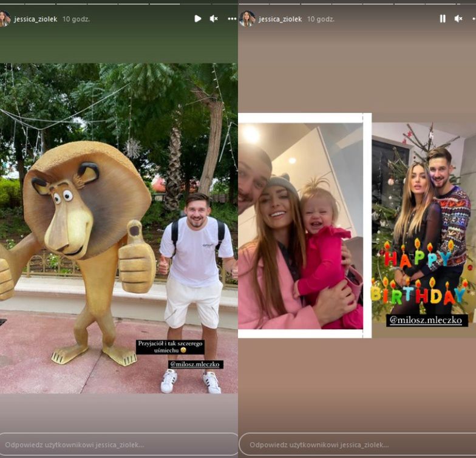
Task: Unmute sound on the left story
Action: click(214, 19)
